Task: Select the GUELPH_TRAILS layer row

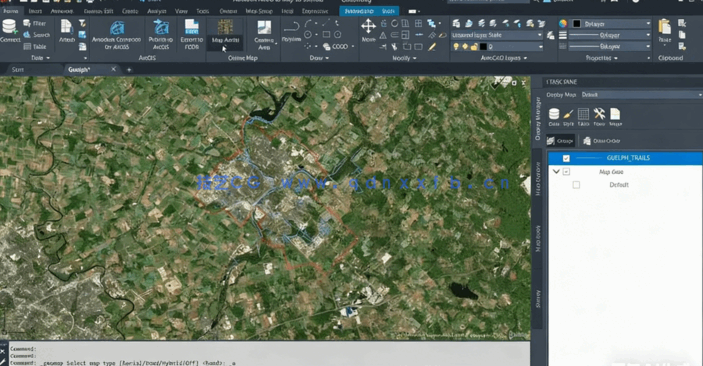Action: (625, 158)
